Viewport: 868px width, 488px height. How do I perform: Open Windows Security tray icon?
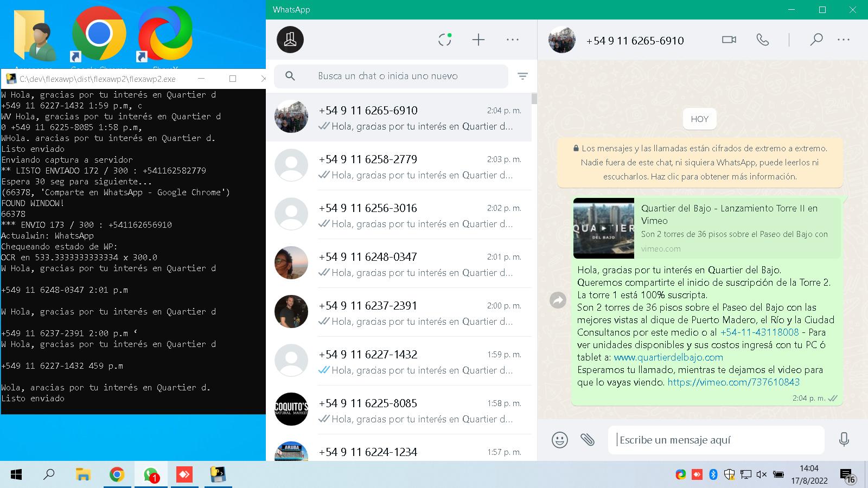click(730, 475)
